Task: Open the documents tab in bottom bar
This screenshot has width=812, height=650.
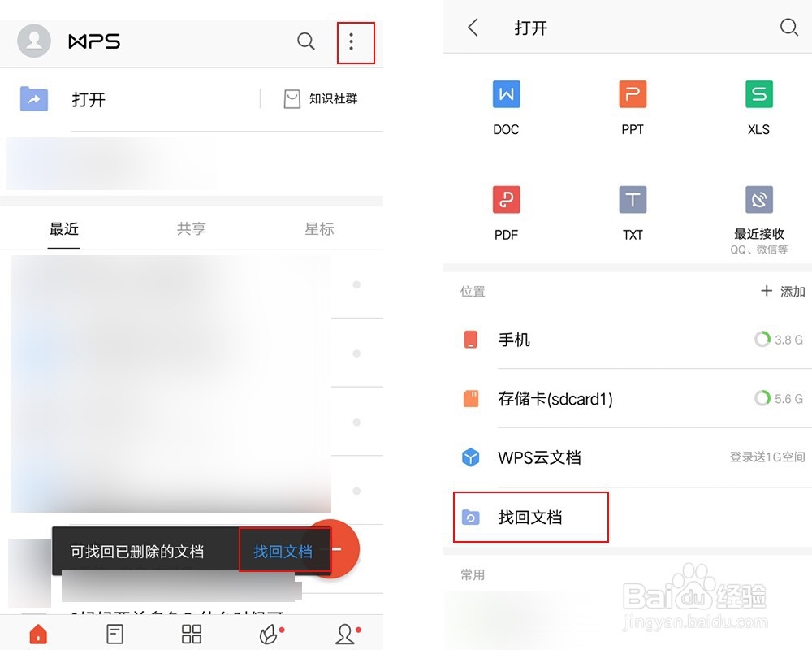Action: point(114,634)
